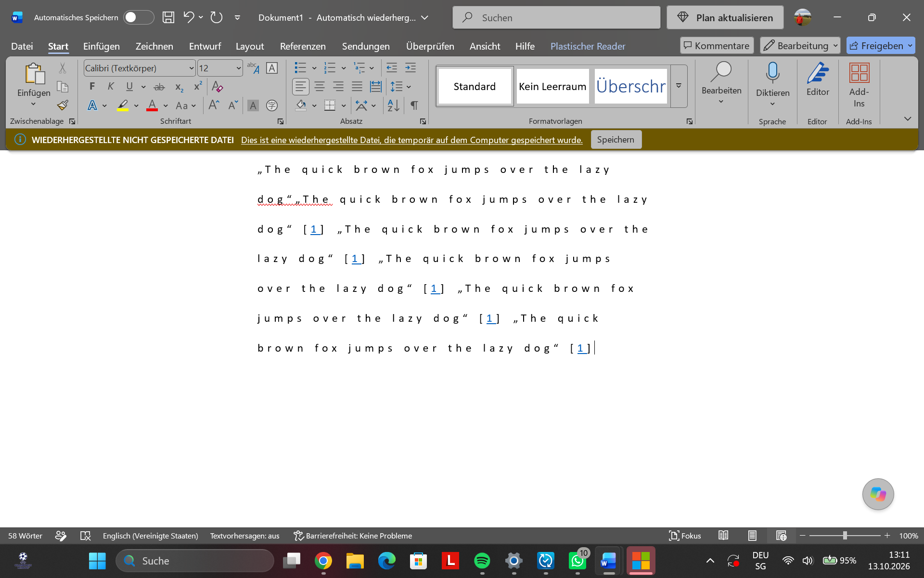Image resolution: width=924 pixels, height=578 pixels.
Task: Open the Einfügen ribbon tab
Action: pos(101,46)
